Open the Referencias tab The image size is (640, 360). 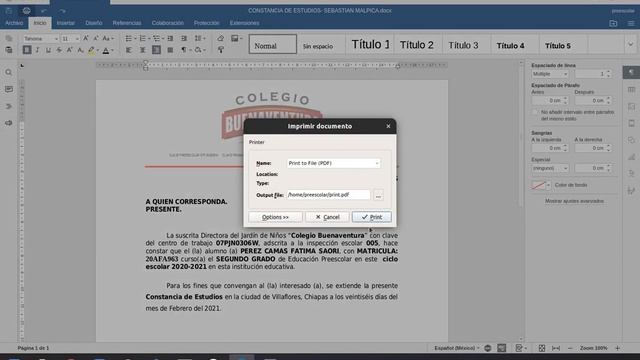pos(127,23)
